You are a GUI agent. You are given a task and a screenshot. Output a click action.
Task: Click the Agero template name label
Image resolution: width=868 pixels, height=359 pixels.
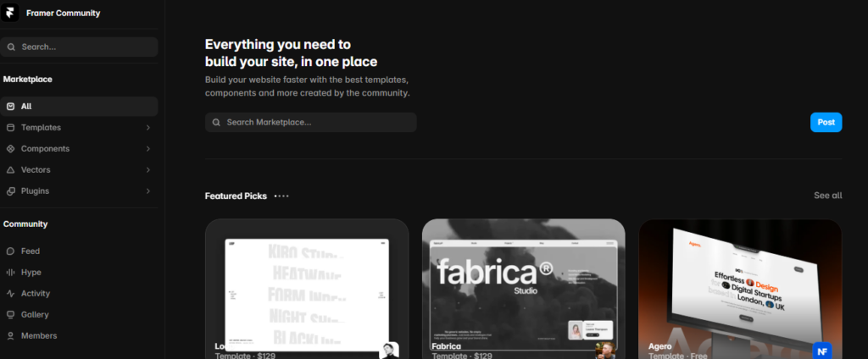[659, 347]
